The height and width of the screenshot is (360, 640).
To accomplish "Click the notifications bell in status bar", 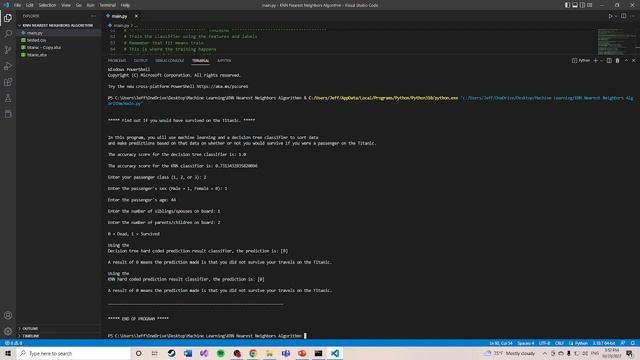I will pyautogui.click(x=633, y=343).
